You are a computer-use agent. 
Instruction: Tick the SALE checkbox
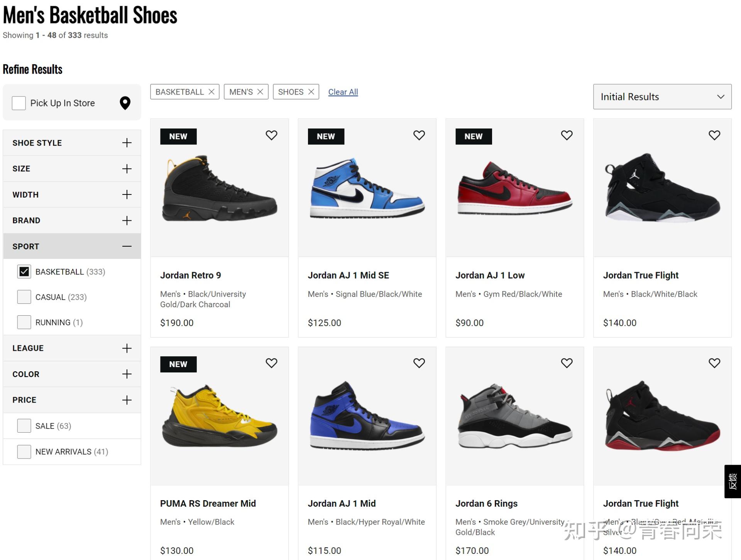24,426
